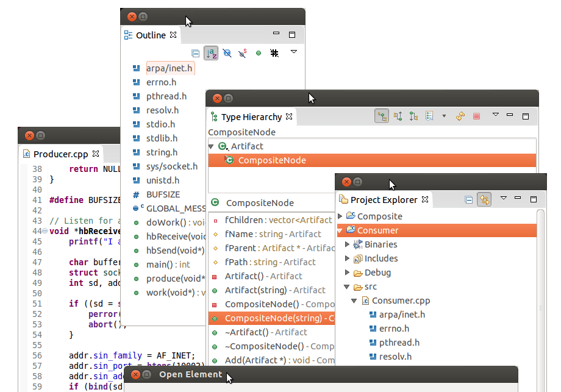
Task: Maximize the Outline view panel
Action: tap(292, 35)
